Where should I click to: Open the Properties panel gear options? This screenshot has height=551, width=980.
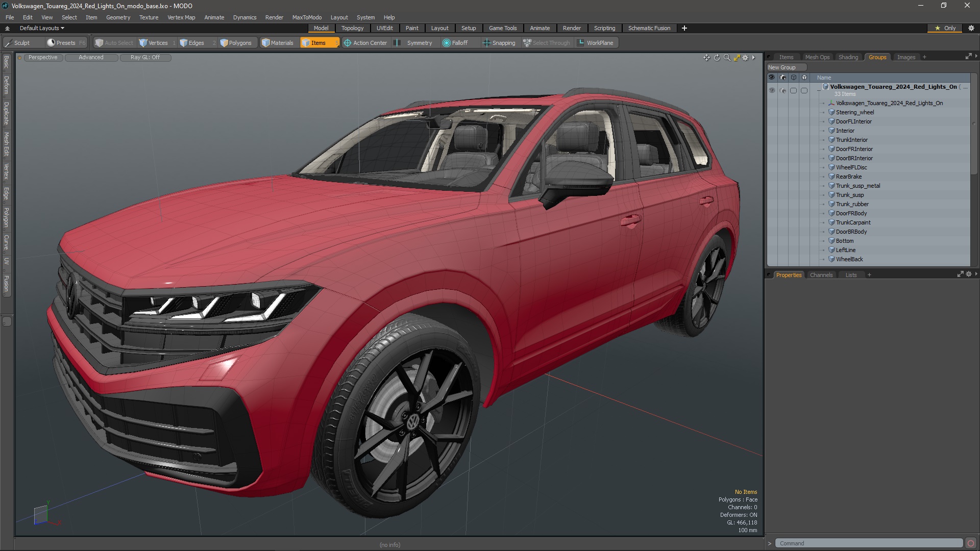968,274
